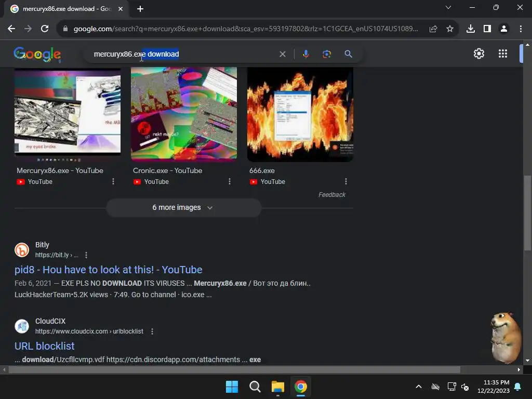Toggle Chrome side panel
Viewport: 532px width, 399px height.
point(487,29)
